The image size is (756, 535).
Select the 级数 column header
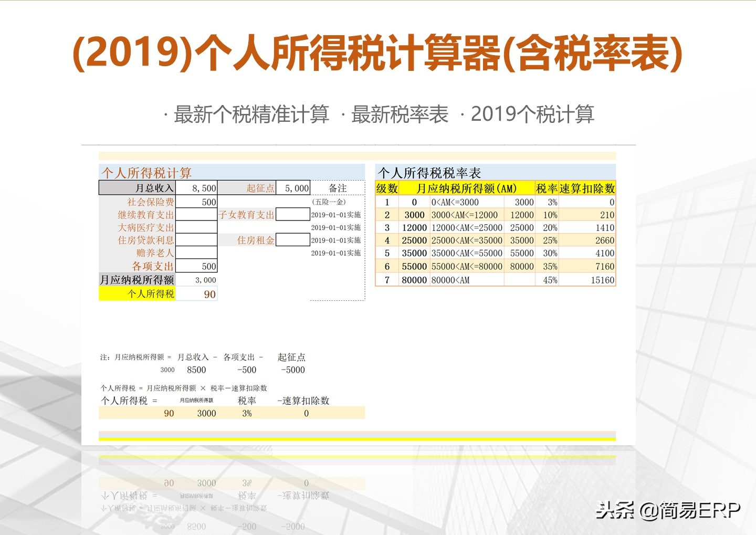(387, 188)
